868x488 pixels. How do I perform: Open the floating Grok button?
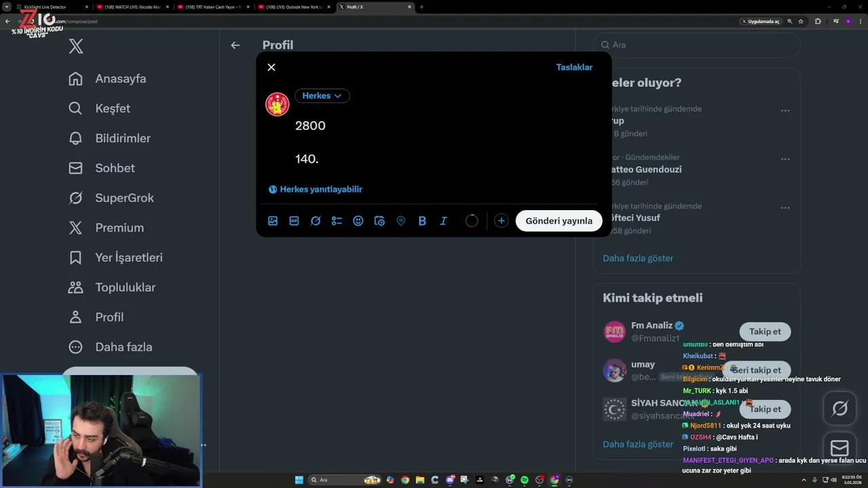840,409
